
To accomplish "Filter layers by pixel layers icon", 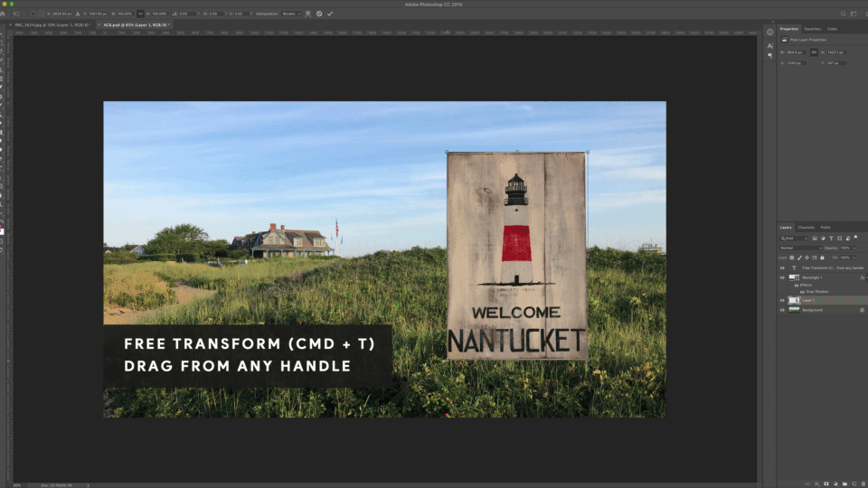I will [815, 239].
